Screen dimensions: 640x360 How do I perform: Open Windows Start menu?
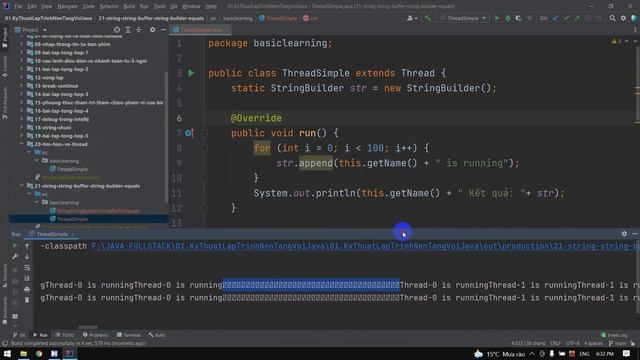(7, 353)
